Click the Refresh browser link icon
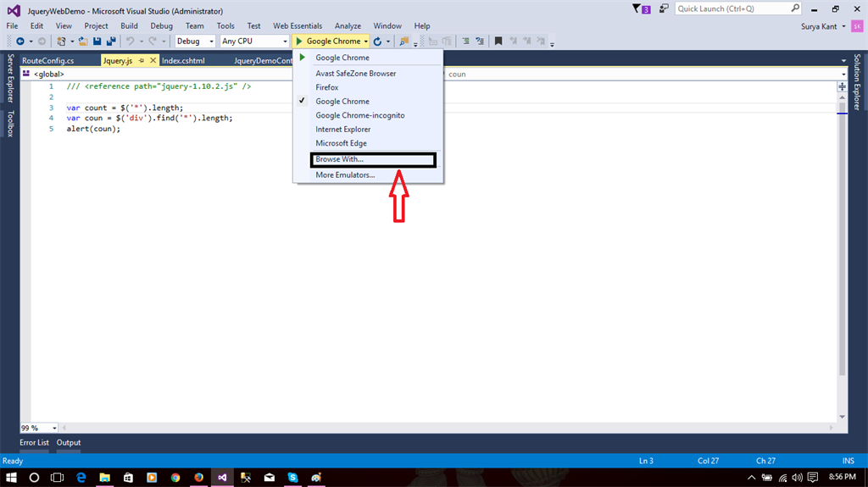Screen dimensions: 868x487 point(377,41)
